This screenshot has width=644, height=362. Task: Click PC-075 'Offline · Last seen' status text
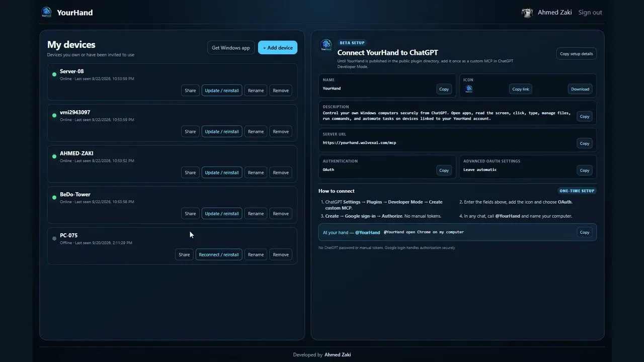pyautogui.click(x=96, y=243)
